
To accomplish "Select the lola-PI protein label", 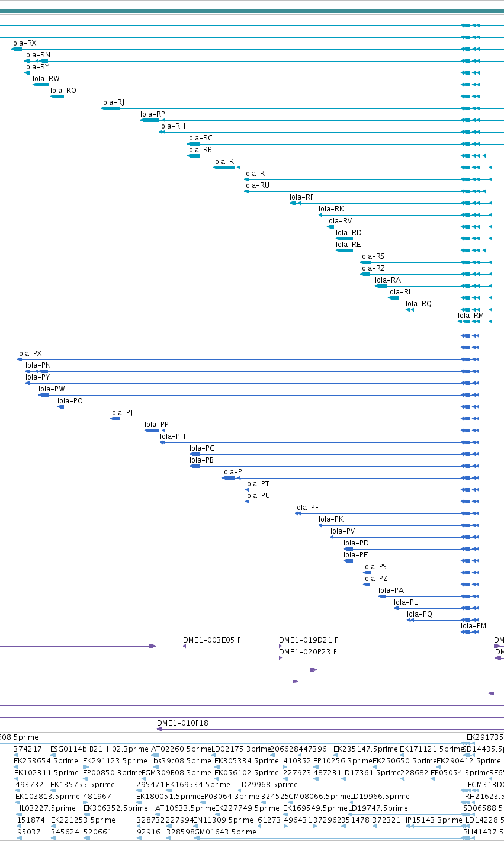I will pyautogui.click(x=233, y=472).
